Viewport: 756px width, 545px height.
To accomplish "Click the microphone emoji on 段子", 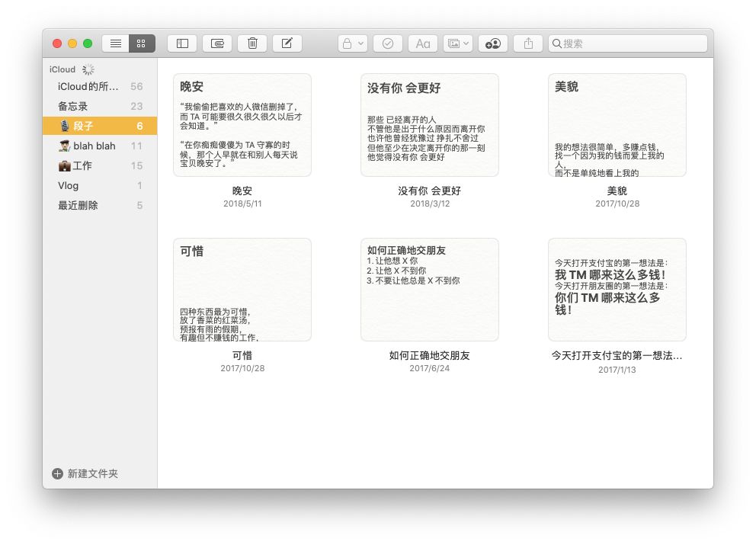I will pyautogui.click(x=65, y=126).
